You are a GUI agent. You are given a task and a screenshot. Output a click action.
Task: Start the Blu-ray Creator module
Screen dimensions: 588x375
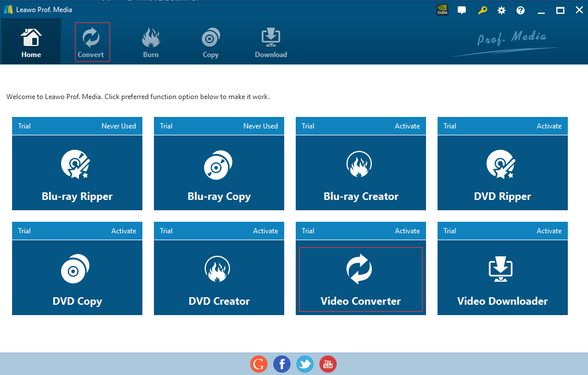tap(361, 173)
